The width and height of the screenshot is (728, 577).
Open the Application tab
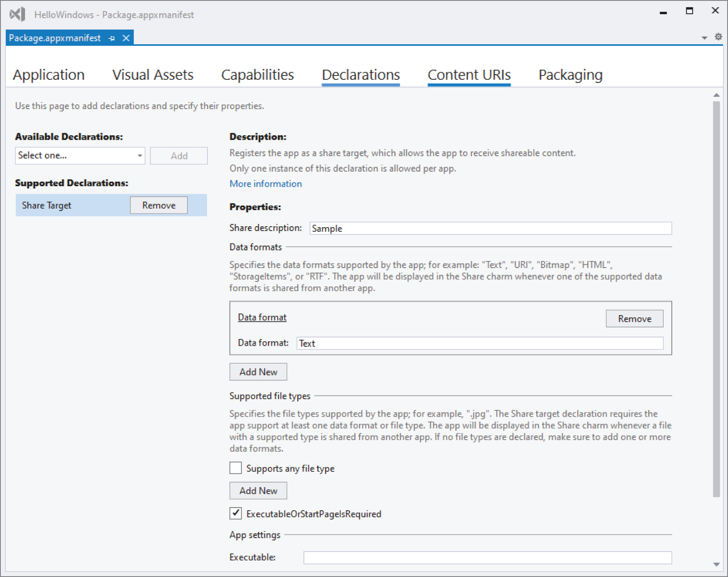49,75
